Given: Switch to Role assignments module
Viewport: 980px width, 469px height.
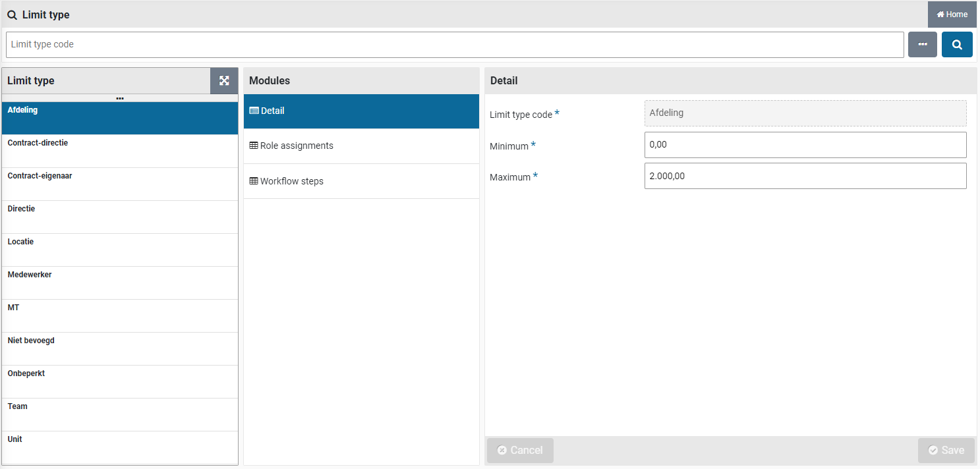Looking at the screenshot, I should (361, 146).
